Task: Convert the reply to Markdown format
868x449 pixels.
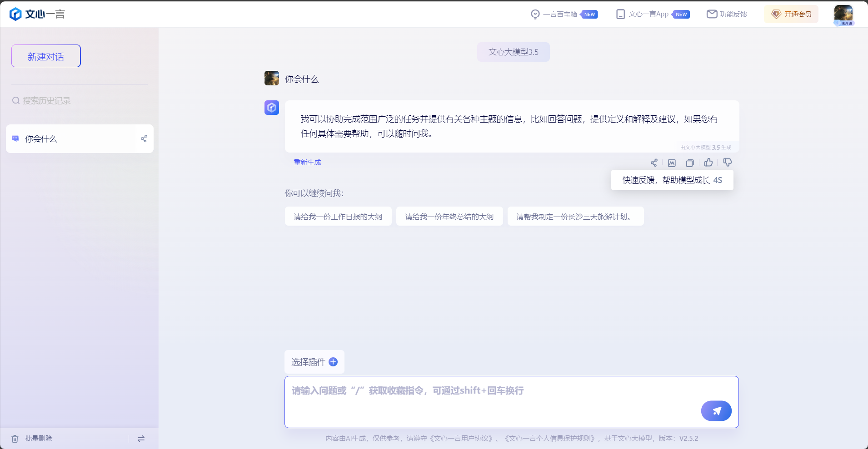Action: tap(672, 163)
